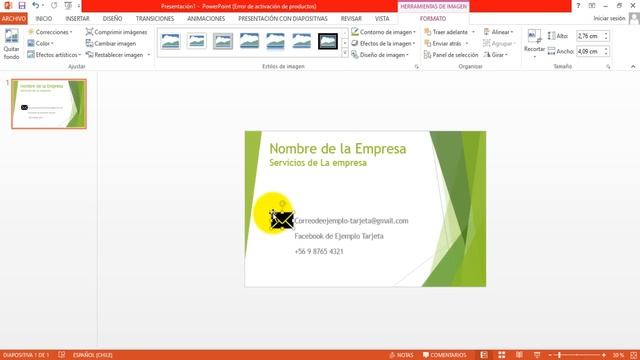
Task: Click the zoom slider handle
Action: [x=559, y=355]
